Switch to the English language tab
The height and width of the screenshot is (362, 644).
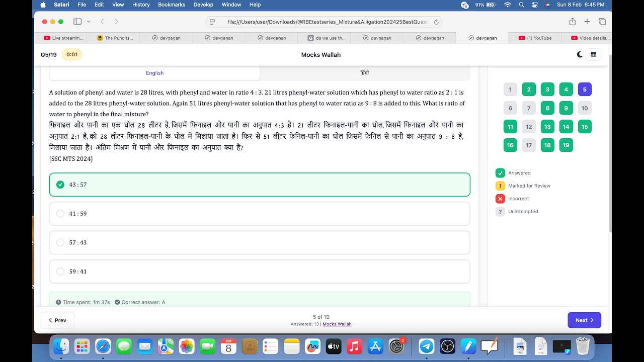pos(155,73)
